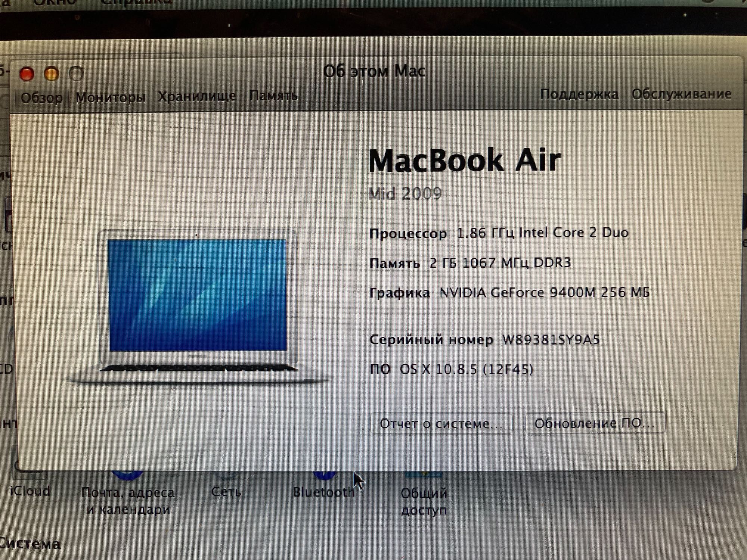747x560 pixels.
Task: Open Общий доступ in System Preferences
Action: pos(424,495)
